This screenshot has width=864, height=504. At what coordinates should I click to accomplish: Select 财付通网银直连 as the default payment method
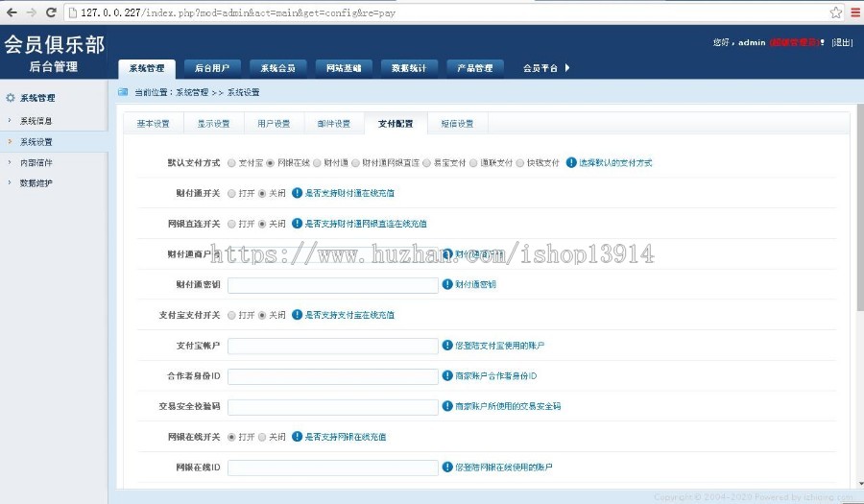(x=355, y=163)
